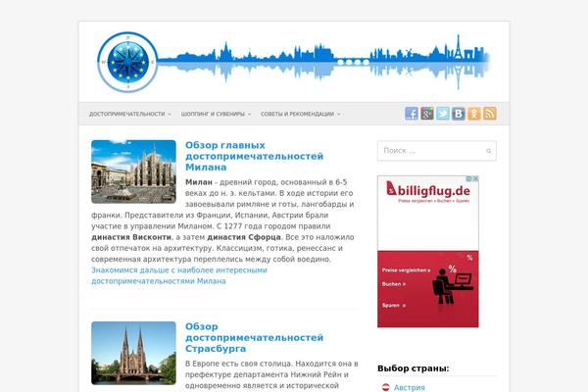Open the Google Plus social icon

coord(427,114)
